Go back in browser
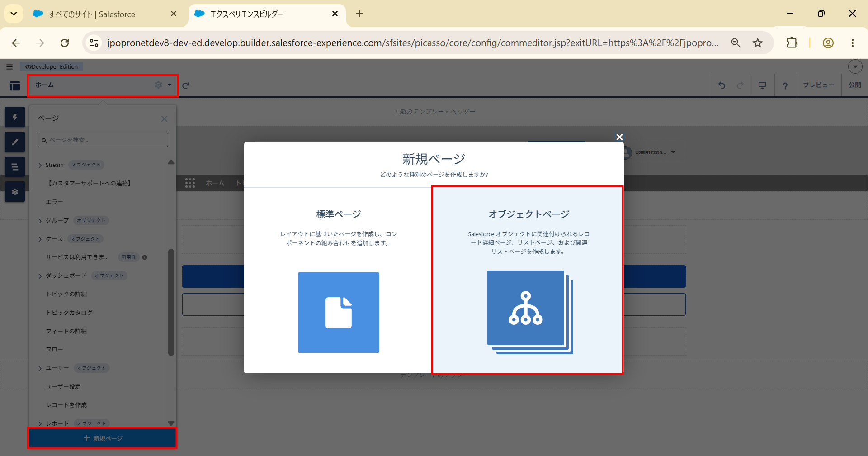868x456 pixels. pyautogui.click(x=16, y=43)
